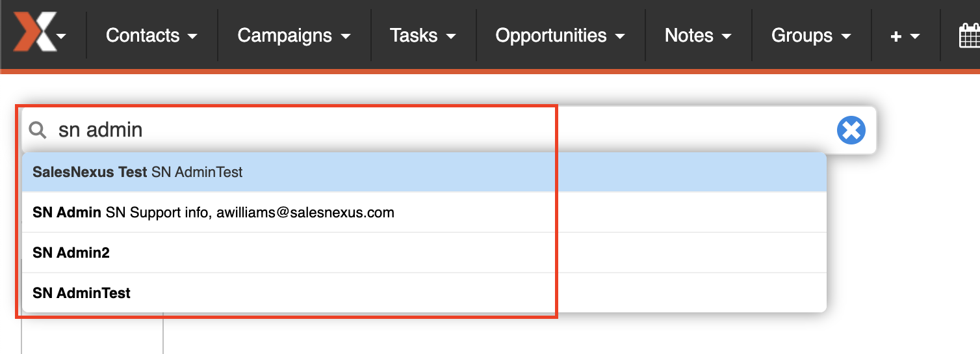Screen dimensions: 980x354
Task: Pick the SN AdminTest result
Action: pyautogui.click(x=424, y=293)
